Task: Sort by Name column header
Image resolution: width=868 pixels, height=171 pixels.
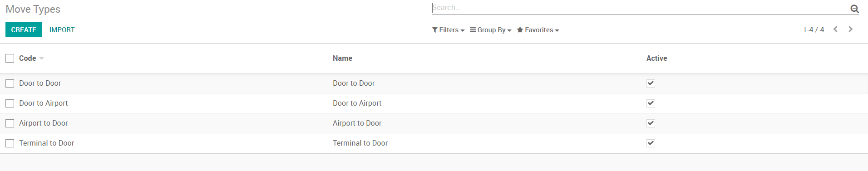Action: click(x=342, y=58)
